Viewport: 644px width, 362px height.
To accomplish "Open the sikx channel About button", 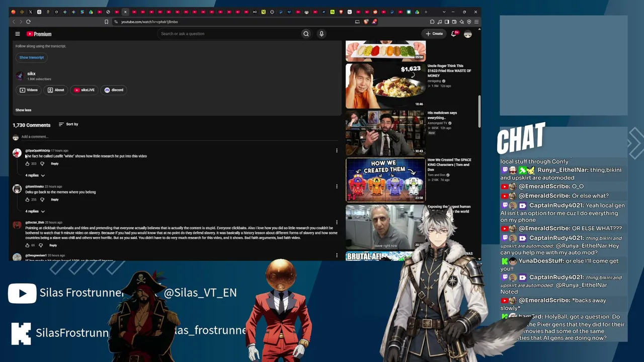I will click(x=56, y=90).
